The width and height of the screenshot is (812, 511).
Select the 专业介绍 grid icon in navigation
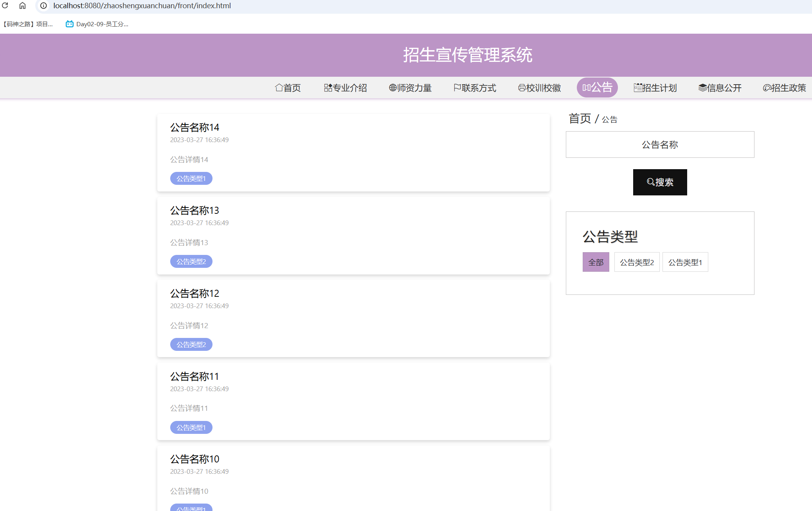click(328, 88)
